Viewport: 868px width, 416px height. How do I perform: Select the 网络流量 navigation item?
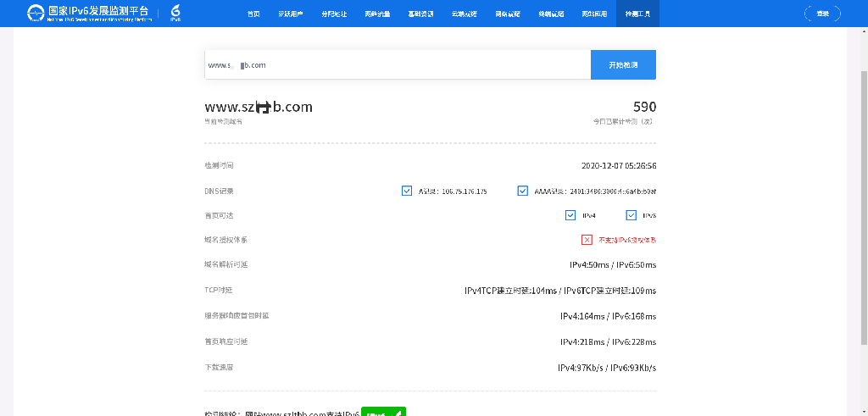coord(376,14)
